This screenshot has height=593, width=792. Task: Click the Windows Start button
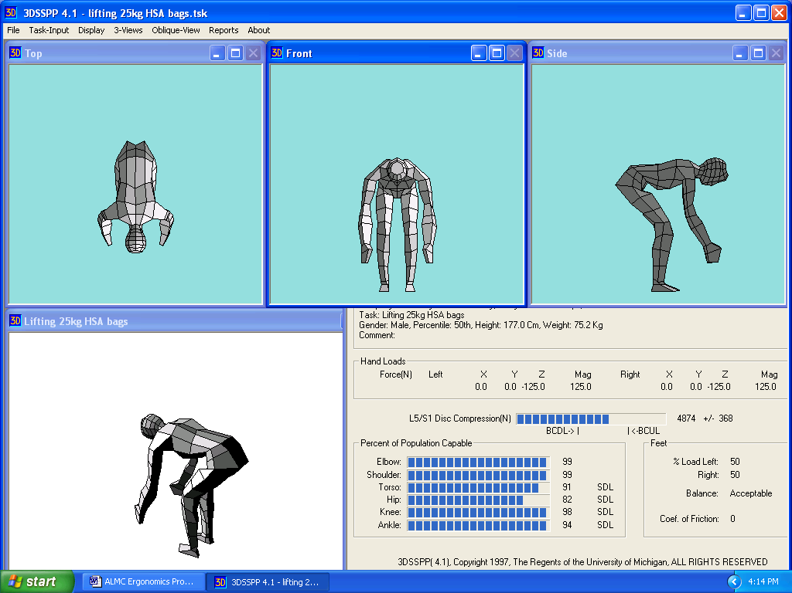(36, 582)
